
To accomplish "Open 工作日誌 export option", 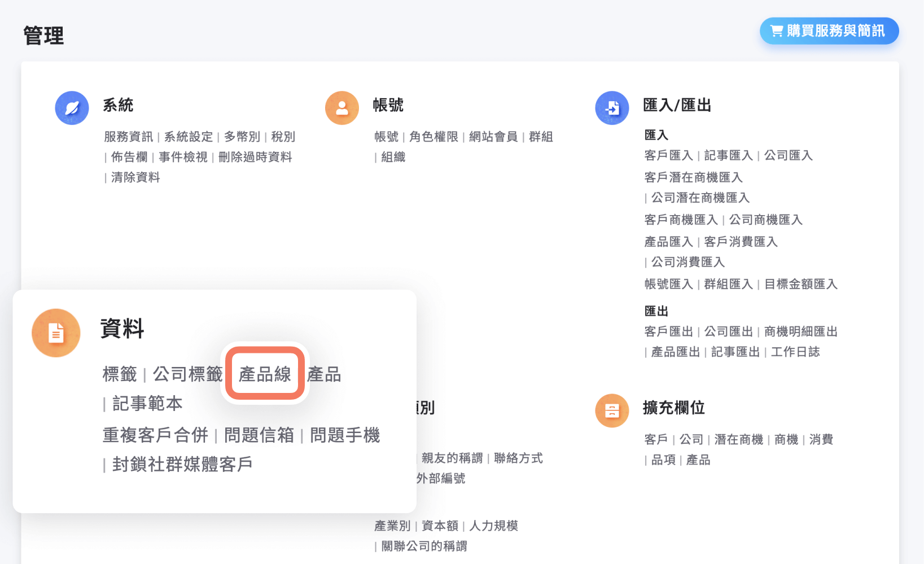I will [x=795, y=352].
